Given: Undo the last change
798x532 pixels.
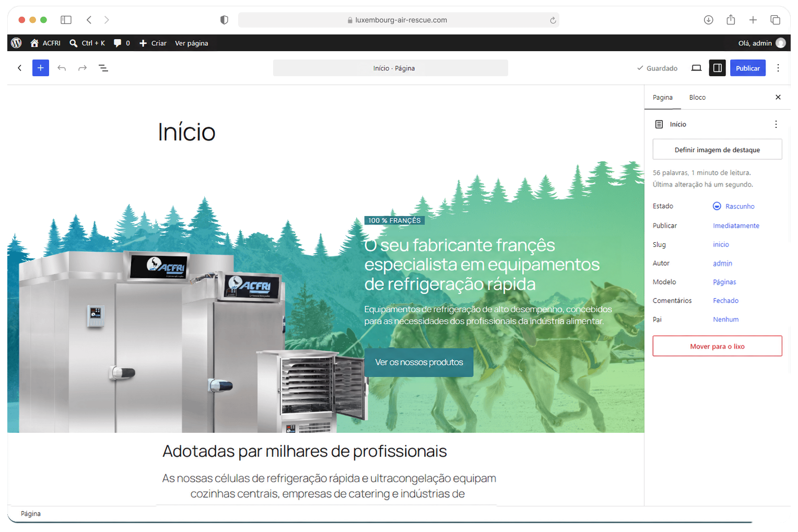Looking at the screenshot, I should coord(62,68).
